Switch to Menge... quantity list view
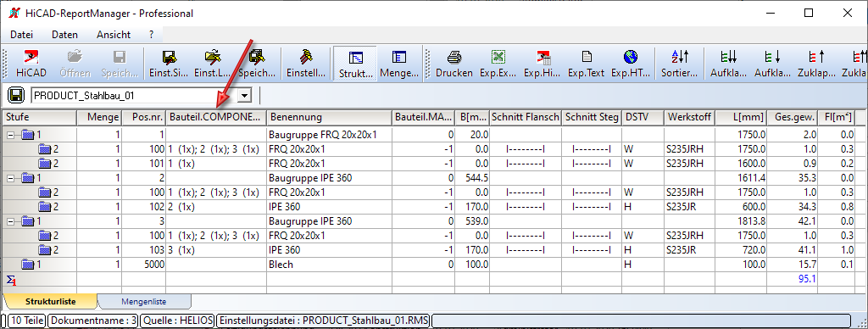Image resolution: width=868 pixels, height=329 pixels. [x=399, y=64]
